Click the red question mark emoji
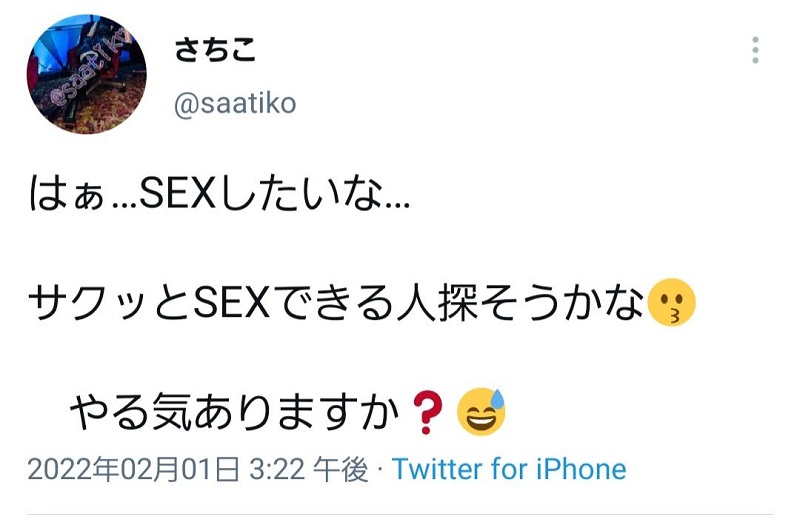 427,413
